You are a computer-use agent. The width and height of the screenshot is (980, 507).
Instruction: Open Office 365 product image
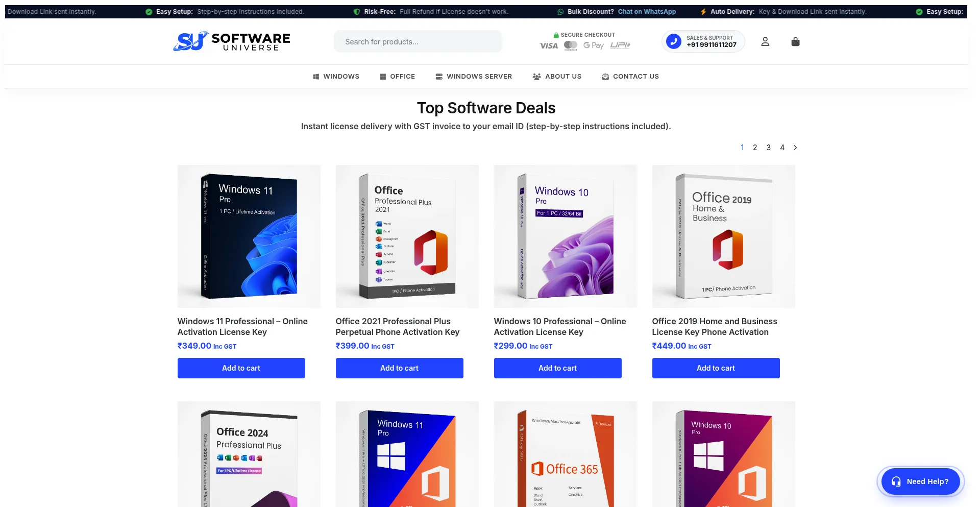(x=566, y=454)
